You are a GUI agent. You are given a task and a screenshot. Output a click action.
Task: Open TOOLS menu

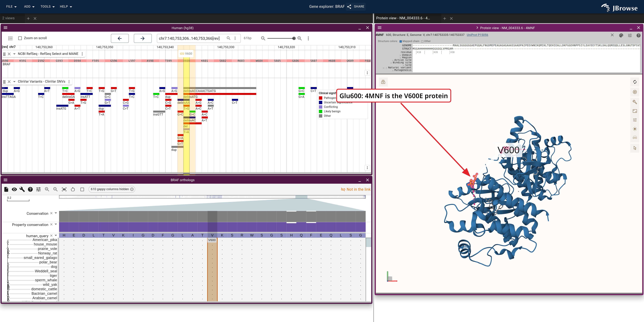[47, 6]
